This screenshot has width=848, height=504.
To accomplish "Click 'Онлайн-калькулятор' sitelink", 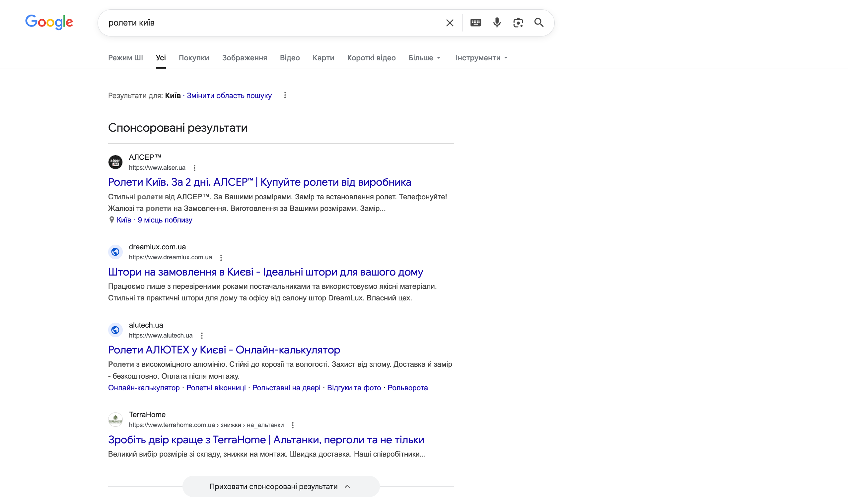I will (144, 388).
